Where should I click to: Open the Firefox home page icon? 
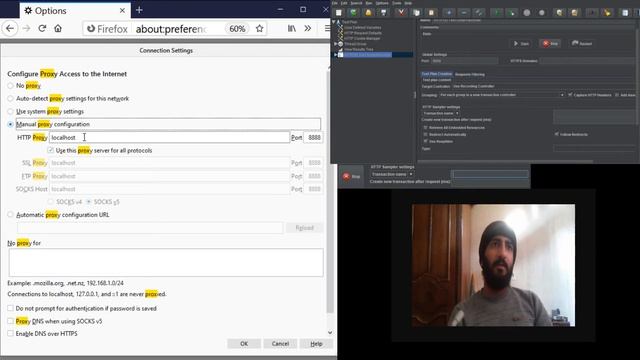coord(58,29)
